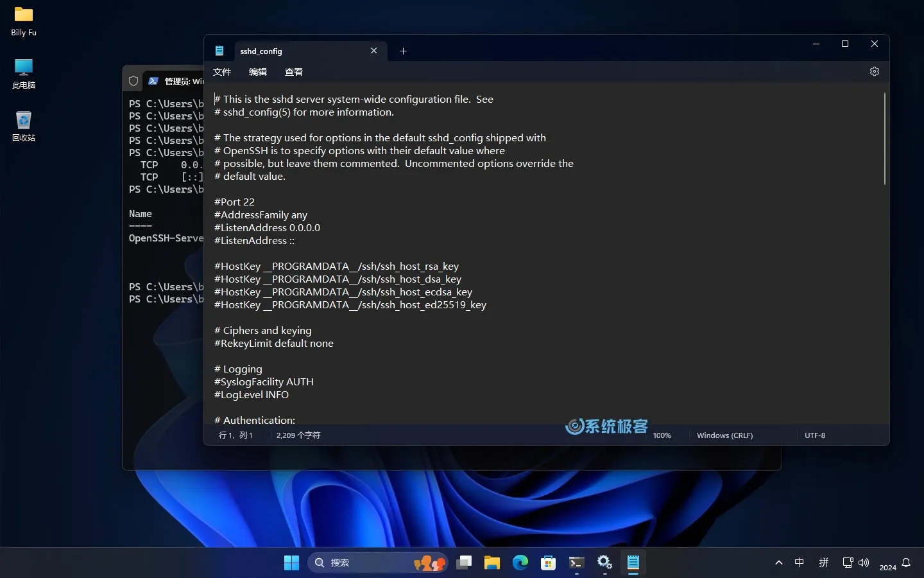The width and height of the screenshot is (924, 578).
Task: Change the UTF-8 encoding in the status bar
Action: (815, 435)
